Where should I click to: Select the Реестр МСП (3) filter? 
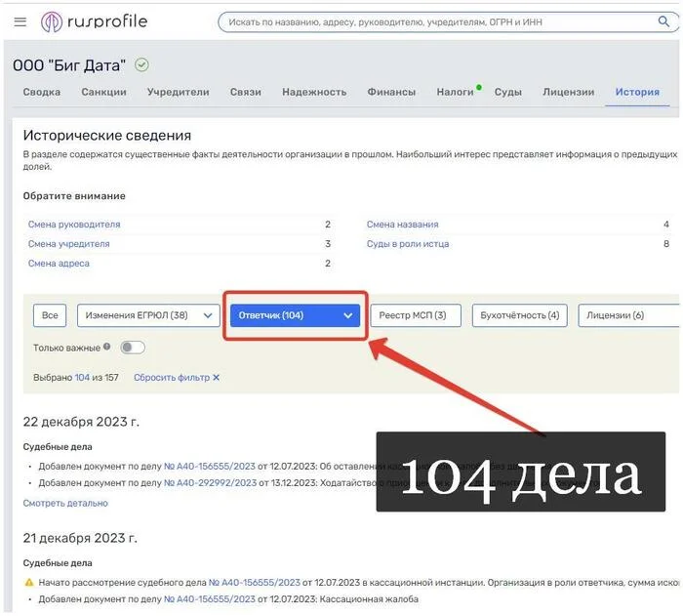point(415,315)
